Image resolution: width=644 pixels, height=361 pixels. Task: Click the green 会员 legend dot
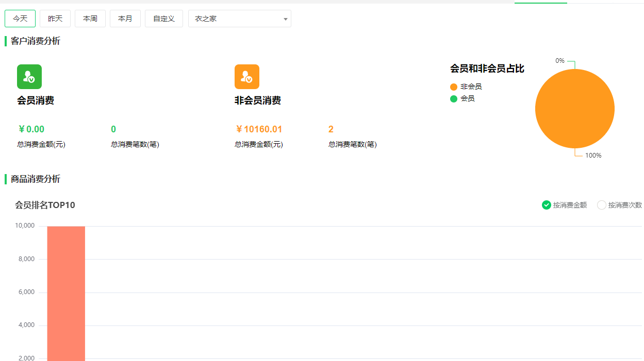click(454, 99)
